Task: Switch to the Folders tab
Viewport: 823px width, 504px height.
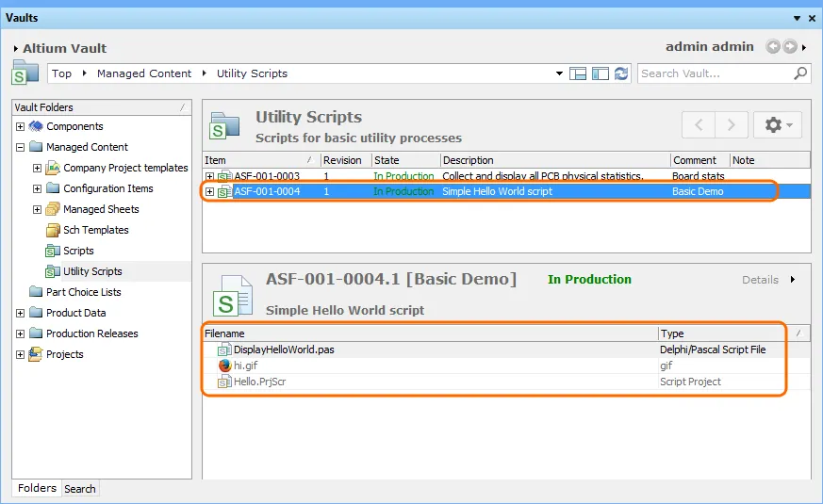Action: [37, 488]
